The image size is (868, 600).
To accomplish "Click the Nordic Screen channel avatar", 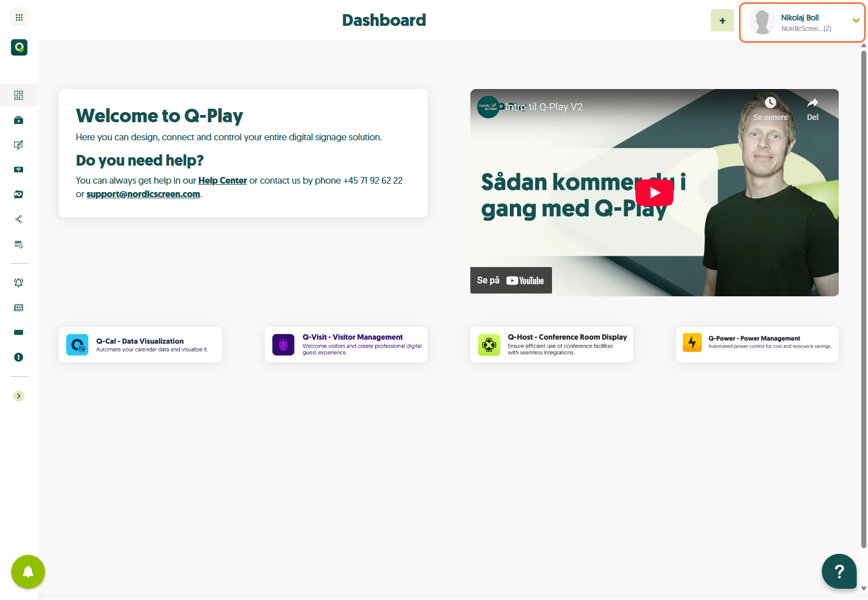I will [x=488, y=107].
